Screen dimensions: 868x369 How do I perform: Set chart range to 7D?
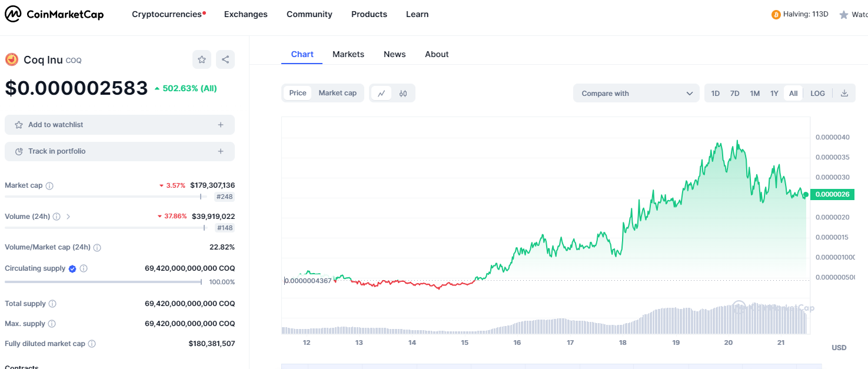coord(734,93)
